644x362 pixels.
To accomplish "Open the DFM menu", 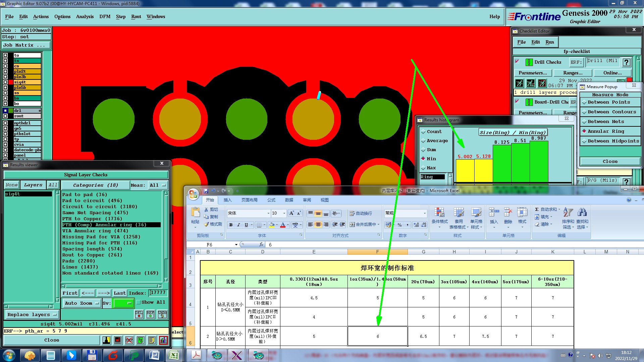I will [x=105, y=16].
